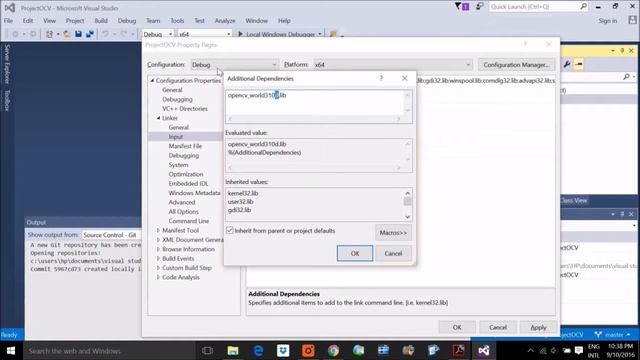Click the Sign in link
The width and height of the screenshot is (640, 360).
click(608, 20)
